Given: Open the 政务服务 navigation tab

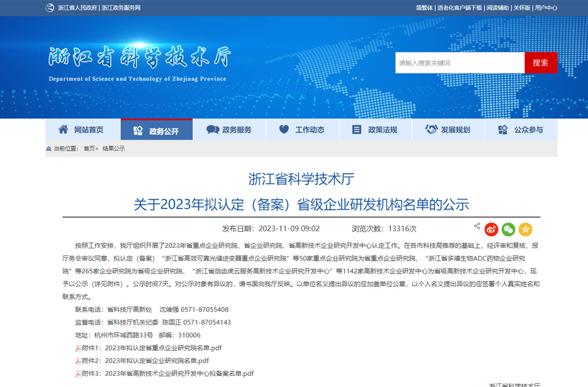Looking at the screenshot, I should coord(229,130).
